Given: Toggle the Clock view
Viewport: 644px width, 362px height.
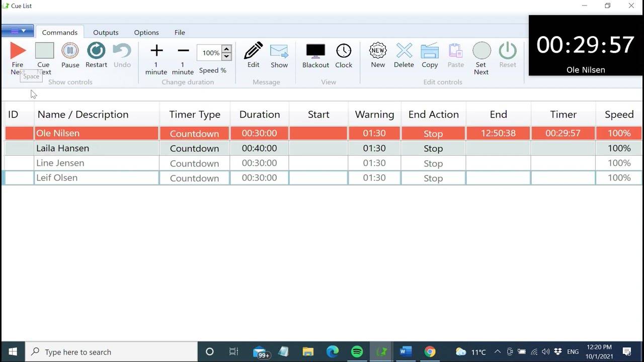Looking at the screenshot, I should tap(344, 51).
